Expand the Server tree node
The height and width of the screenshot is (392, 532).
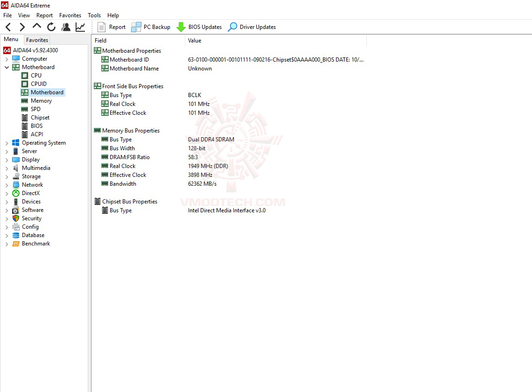[7, 151]
